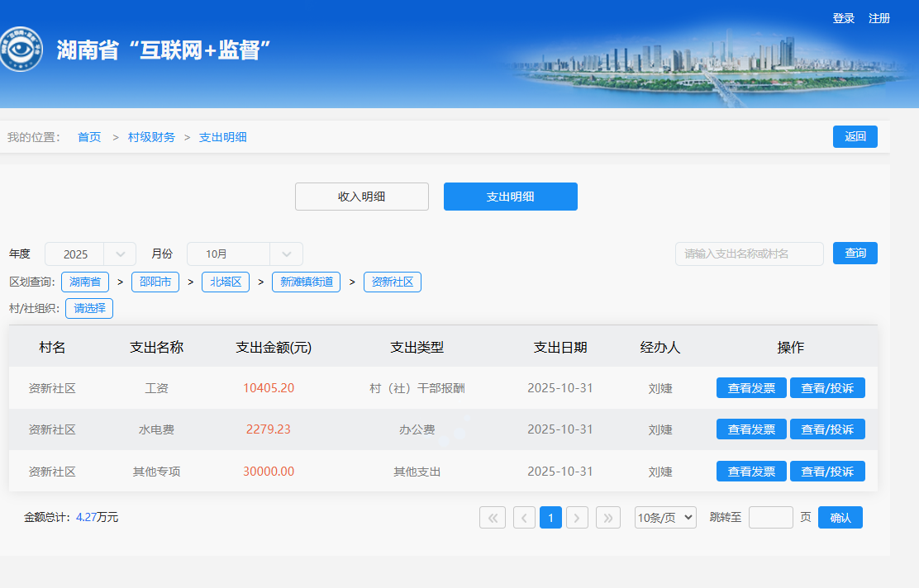The image size is (919, 588).
Task: Click the eye logo icon in header
Action: point(18,50)
